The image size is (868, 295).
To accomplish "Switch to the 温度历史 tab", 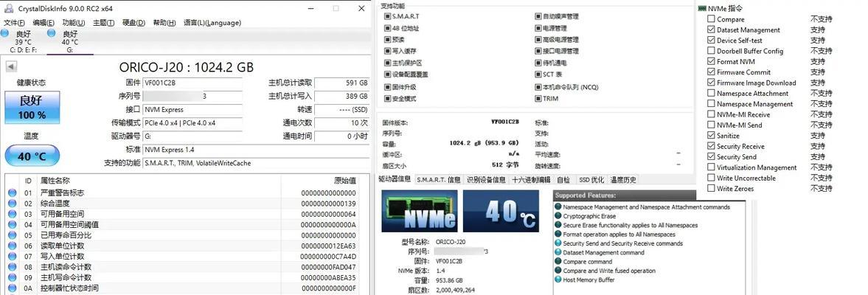I will [622, 179].
